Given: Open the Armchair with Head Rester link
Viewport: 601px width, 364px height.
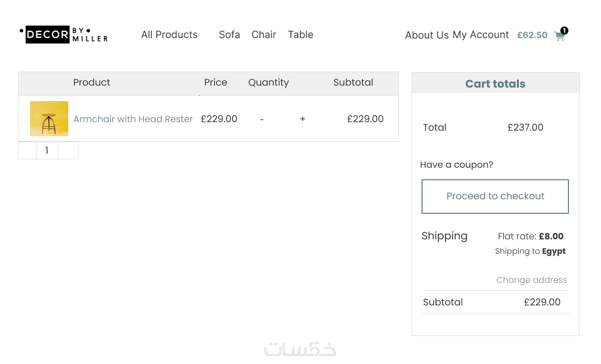Looking at the screenshot, I should click(133, 119).
